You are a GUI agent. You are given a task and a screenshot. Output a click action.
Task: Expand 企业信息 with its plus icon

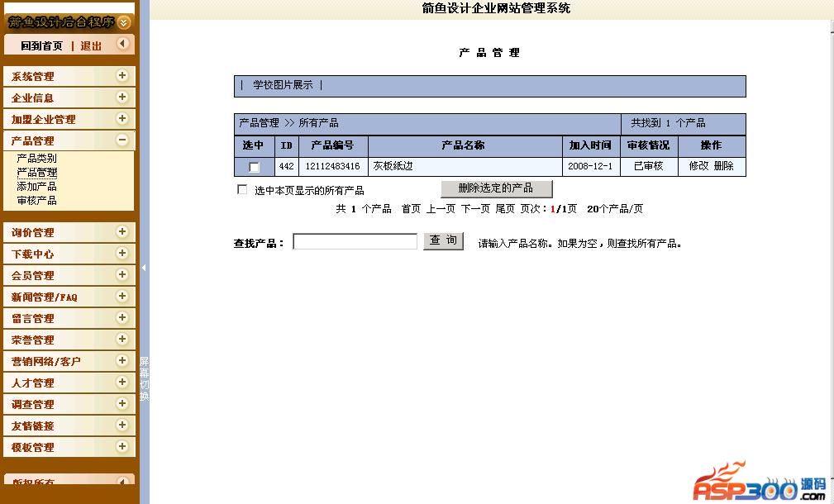[x=122, y=97]
